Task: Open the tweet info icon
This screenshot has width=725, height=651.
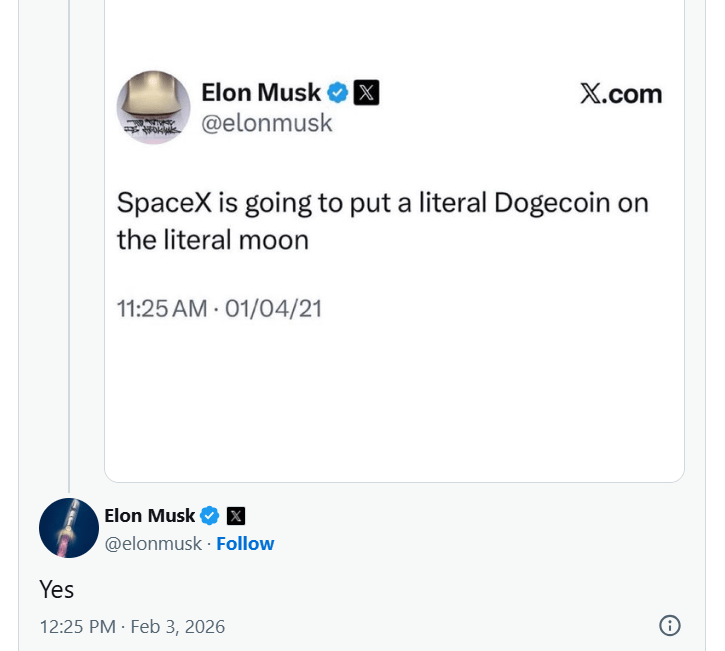Action: pos(670,626)
